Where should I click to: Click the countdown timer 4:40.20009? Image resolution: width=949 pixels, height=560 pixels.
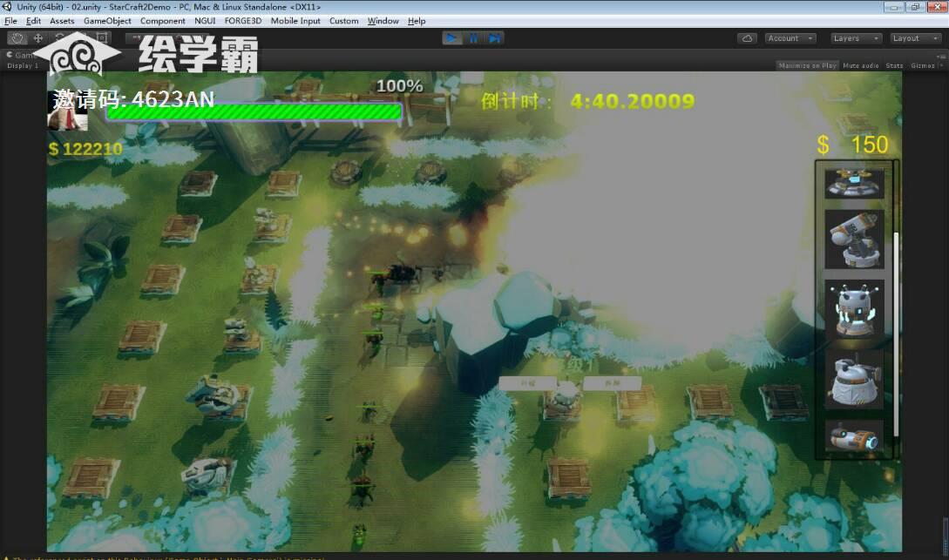[632, 101]
